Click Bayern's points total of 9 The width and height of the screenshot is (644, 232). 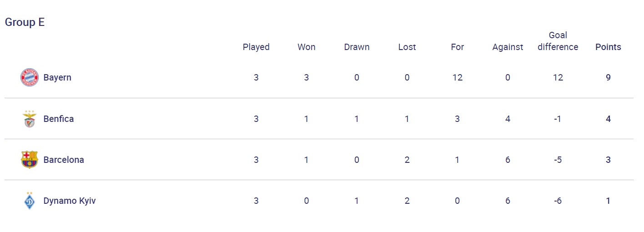[608, 77]
